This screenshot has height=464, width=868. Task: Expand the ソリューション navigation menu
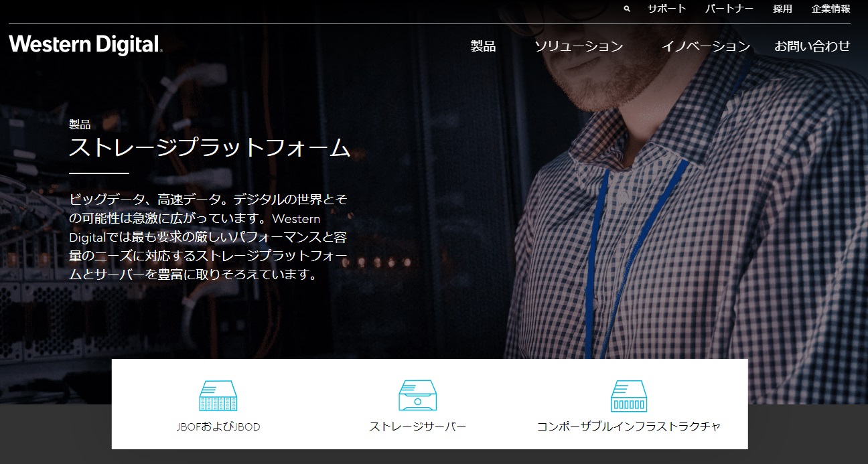tap(579, 46)
